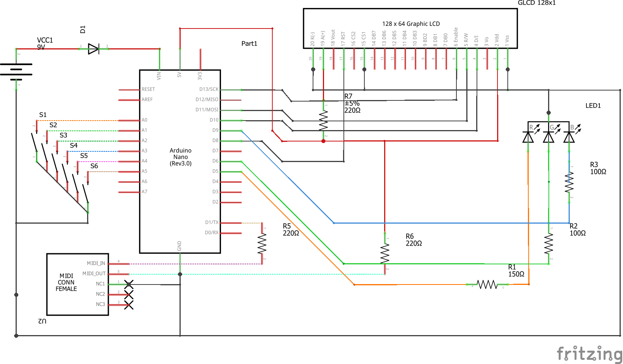Click the LCD pin 6 Enable label
This screenshot has width=623, height=364.
[x=456, y=37]
